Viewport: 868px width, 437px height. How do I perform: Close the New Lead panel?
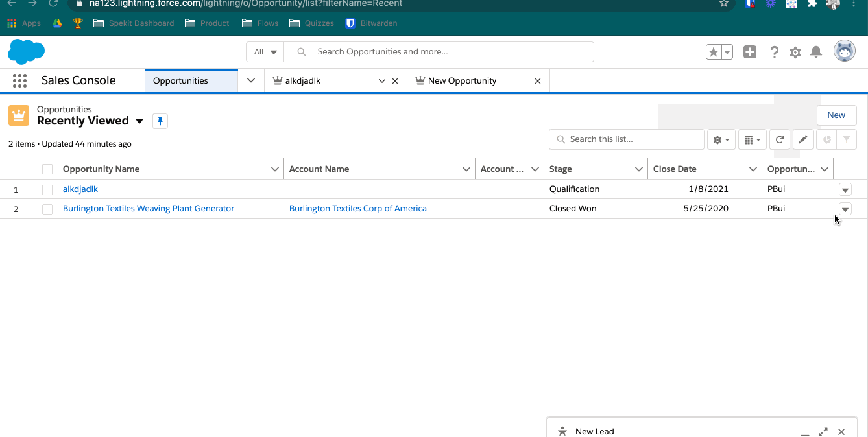pyautogui.click(x=841, y=432)
